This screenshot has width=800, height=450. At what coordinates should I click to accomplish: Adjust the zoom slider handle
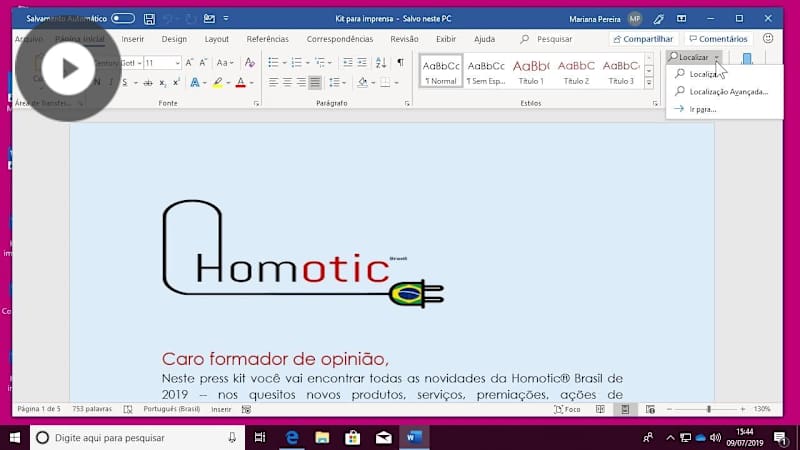(709, 409)
